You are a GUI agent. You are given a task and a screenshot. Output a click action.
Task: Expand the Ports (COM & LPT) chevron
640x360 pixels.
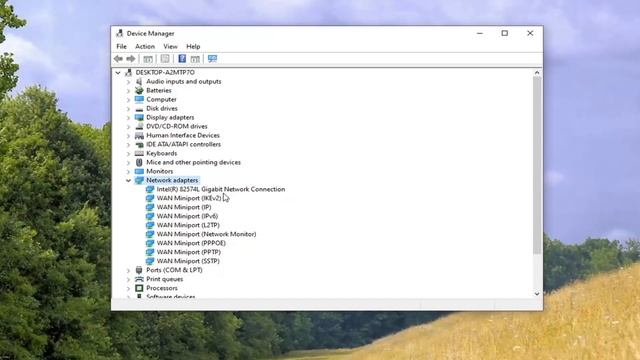(129, 270)
